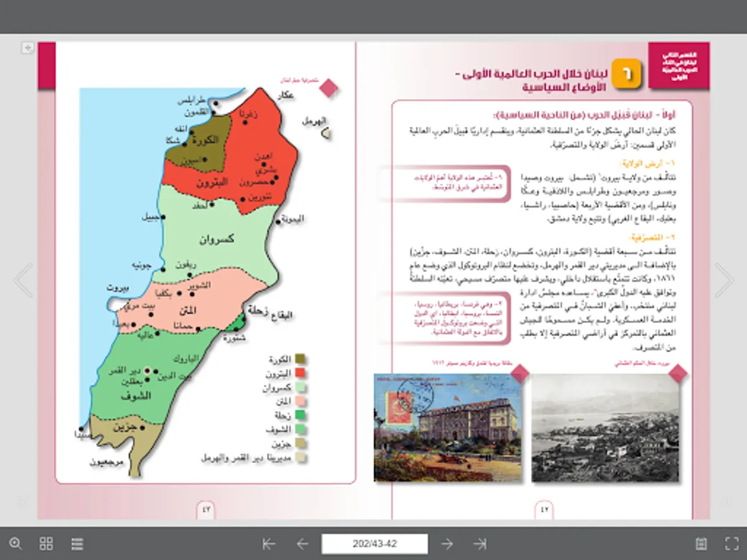Screen dimensions: 747x560
Task: Click the small plus bookmark button above the left page
Action: pyautogui.click(x=27, y=48)
